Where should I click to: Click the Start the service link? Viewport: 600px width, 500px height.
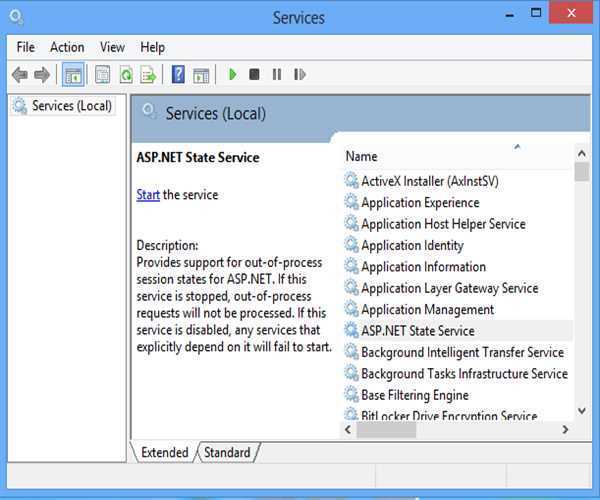148,195
